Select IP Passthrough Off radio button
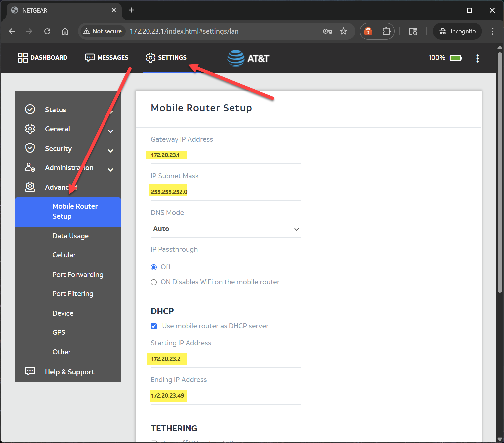The image size is (504, 443). click(x=154, y=267)
